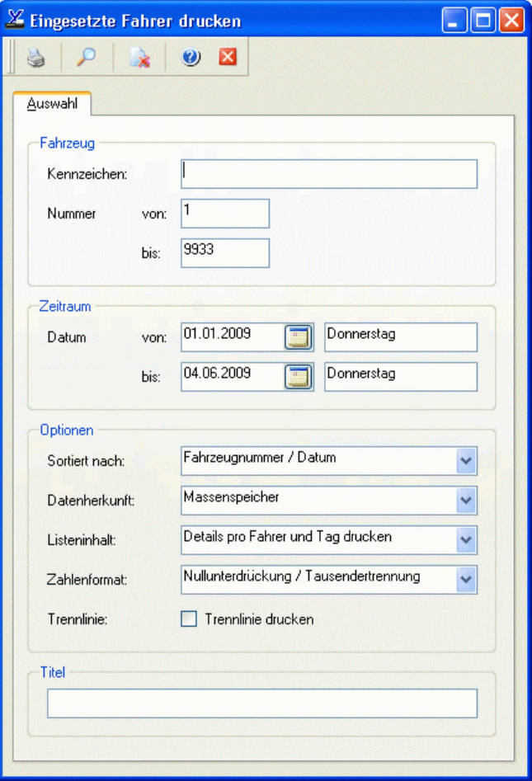Click the Datum von field showing 01.01.2009

tap(232, 337)
